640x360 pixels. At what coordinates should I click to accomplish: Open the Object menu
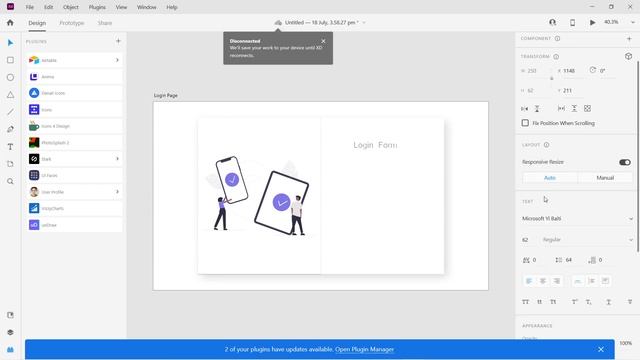(71, 7)
